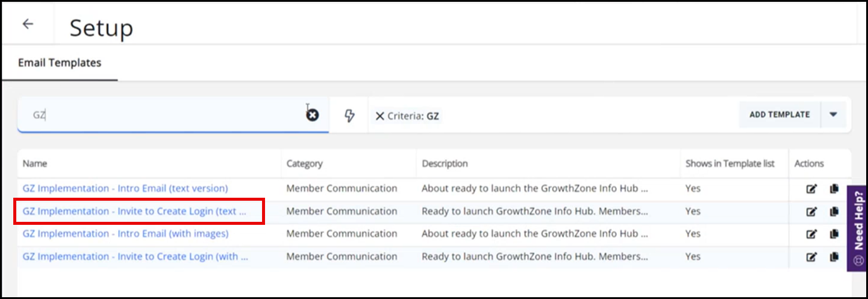The width and height of the screenshot is (868, 299).
Task: Open GZ Implementation - Intro Email (text version)
Action: (125, 189)
